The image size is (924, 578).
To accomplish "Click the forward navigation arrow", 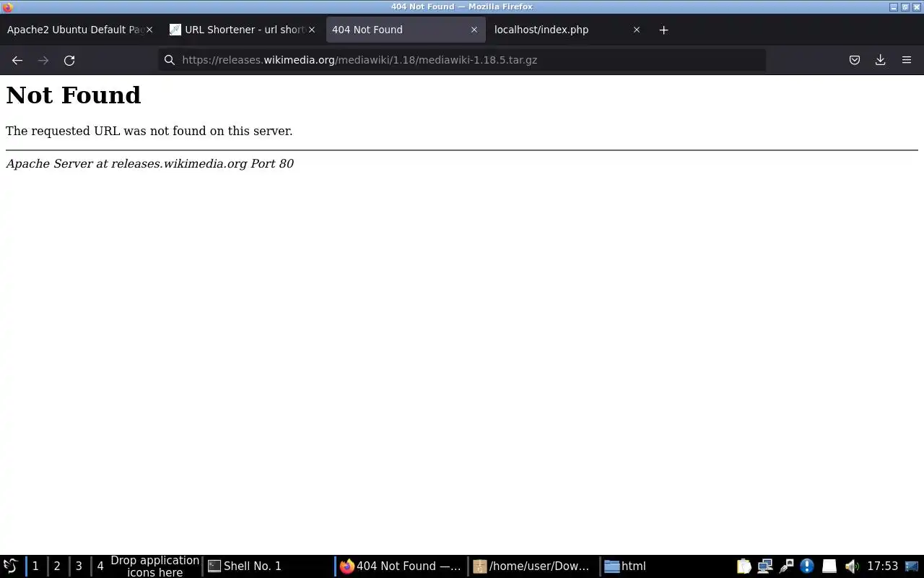I will click(x=43, y=60).
